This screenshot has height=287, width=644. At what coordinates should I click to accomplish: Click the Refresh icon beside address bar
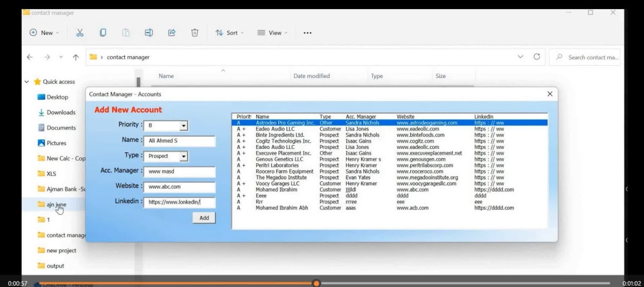click(536, 57)
